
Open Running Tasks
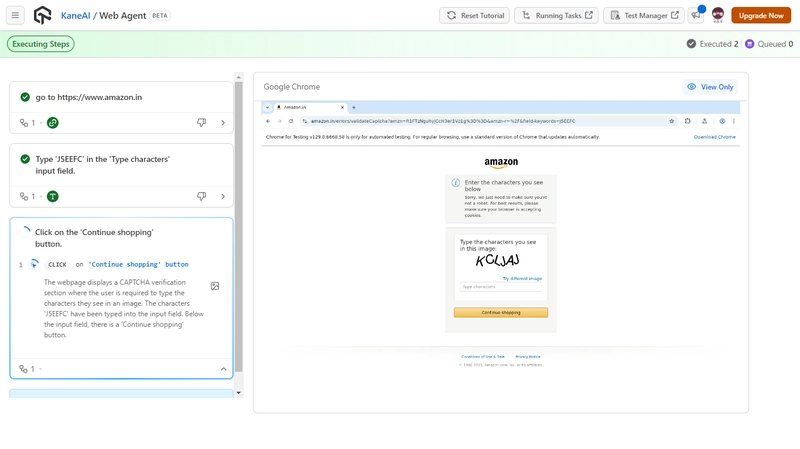point(556,15)
